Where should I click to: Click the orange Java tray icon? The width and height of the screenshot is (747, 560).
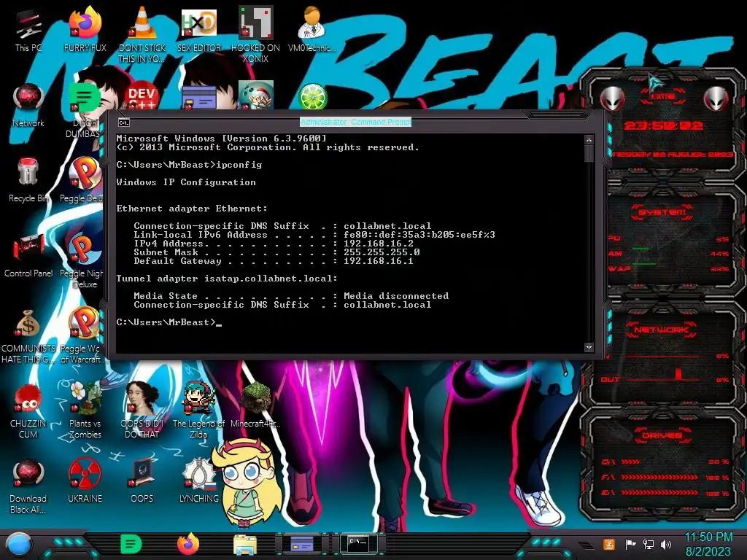[609, 544]
